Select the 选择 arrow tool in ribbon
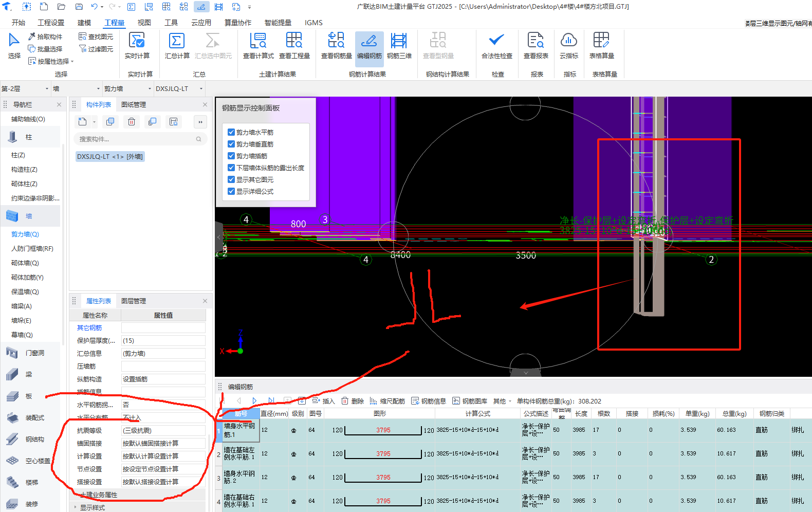812x512 pixels. [14, 45]
